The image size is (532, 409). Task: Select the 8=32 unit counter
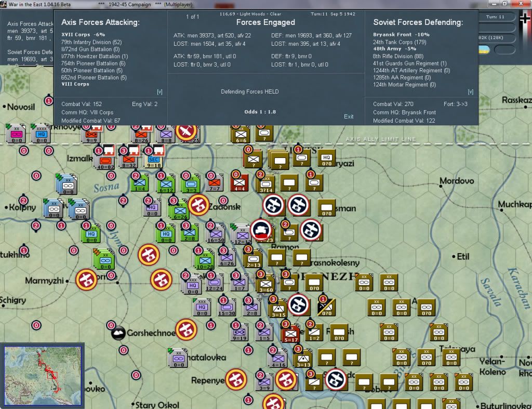point(129,160)
